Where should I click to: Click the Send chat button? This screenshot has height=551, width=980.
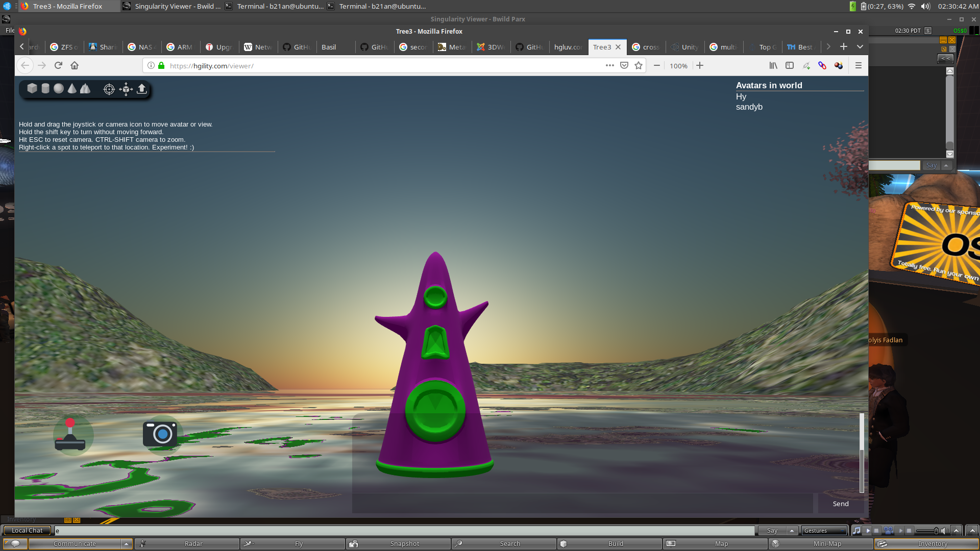(841, 504)
